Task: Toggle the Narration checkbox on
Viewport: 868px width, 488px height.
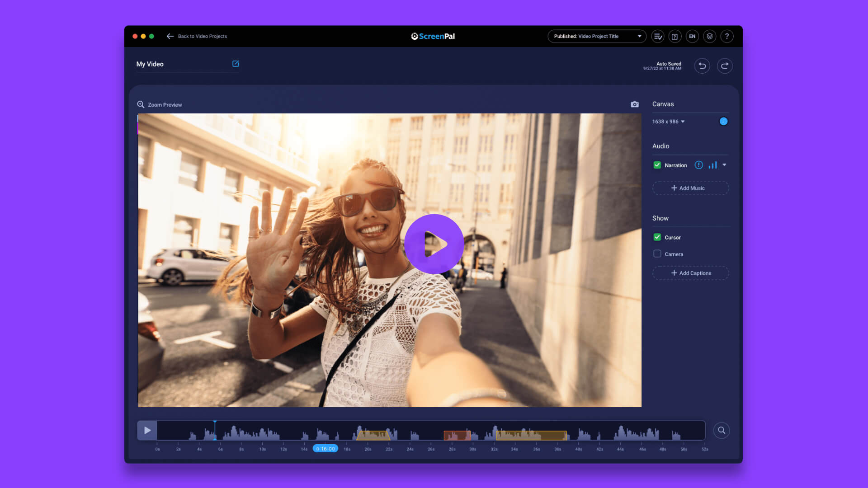Action: tap(657, 165)
